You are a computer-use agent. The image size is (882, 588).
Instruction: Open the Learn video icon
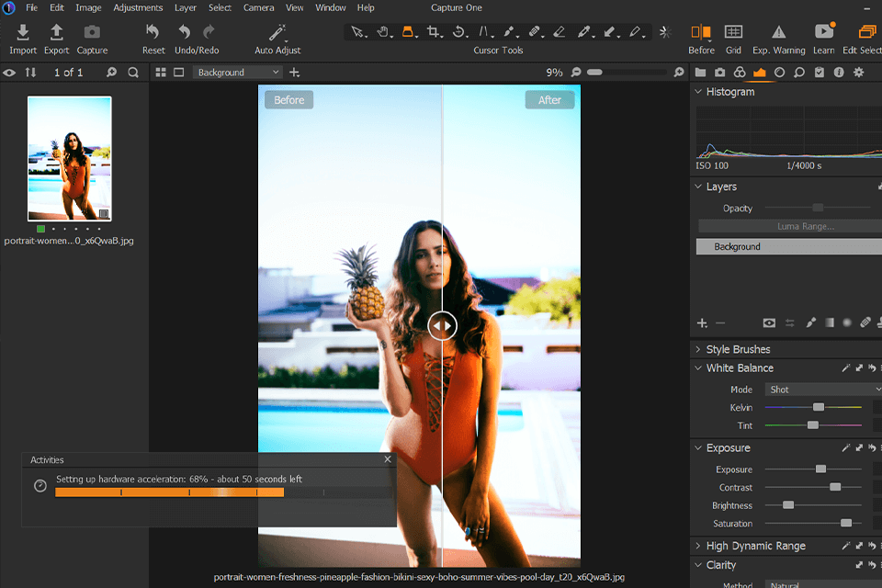click(824, 31)
